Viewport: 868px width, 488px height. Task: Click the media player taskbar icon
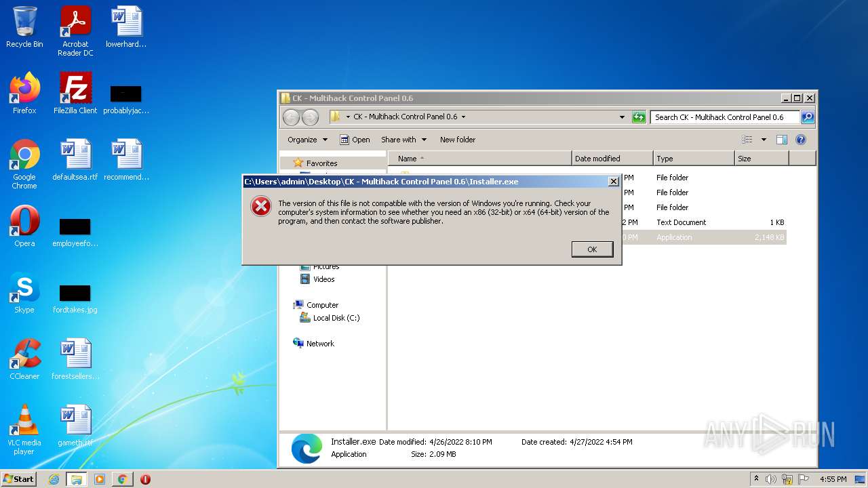click(x=100, y=479)
